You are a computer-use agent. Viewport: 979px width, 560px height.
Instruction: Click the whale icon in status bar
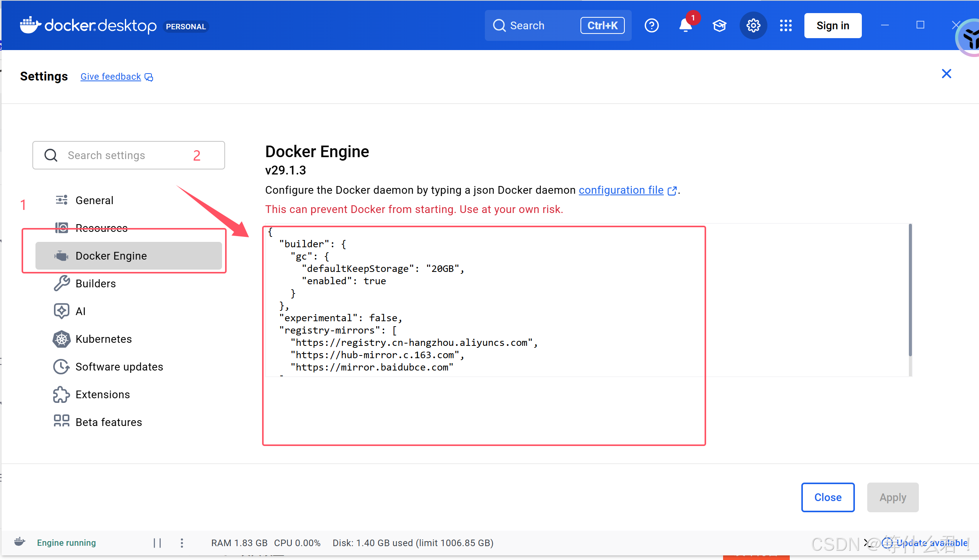click(20, 542)
